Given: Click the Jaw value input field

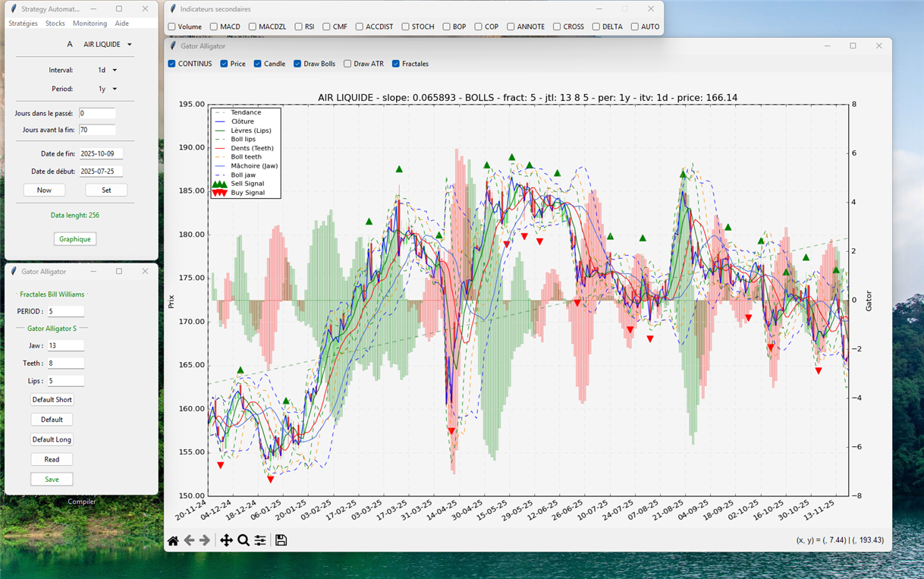Looking at the screenshot, I should pos(65,345).
